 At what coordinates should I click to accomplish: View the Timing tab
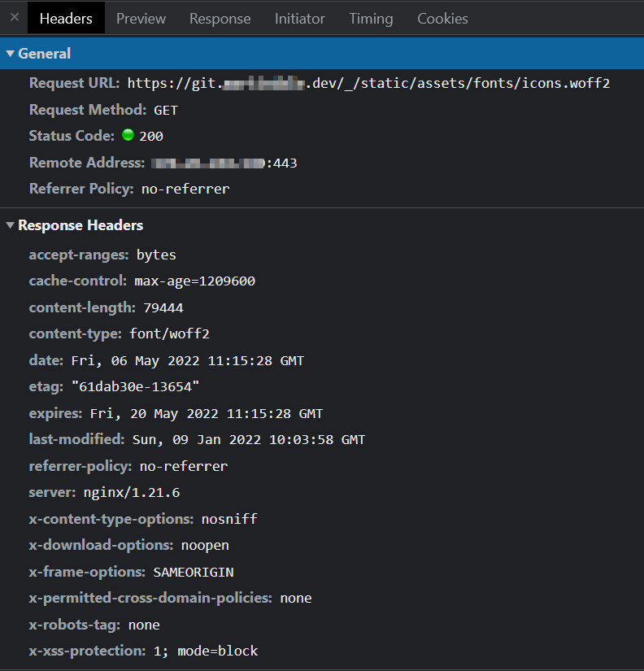371,18
